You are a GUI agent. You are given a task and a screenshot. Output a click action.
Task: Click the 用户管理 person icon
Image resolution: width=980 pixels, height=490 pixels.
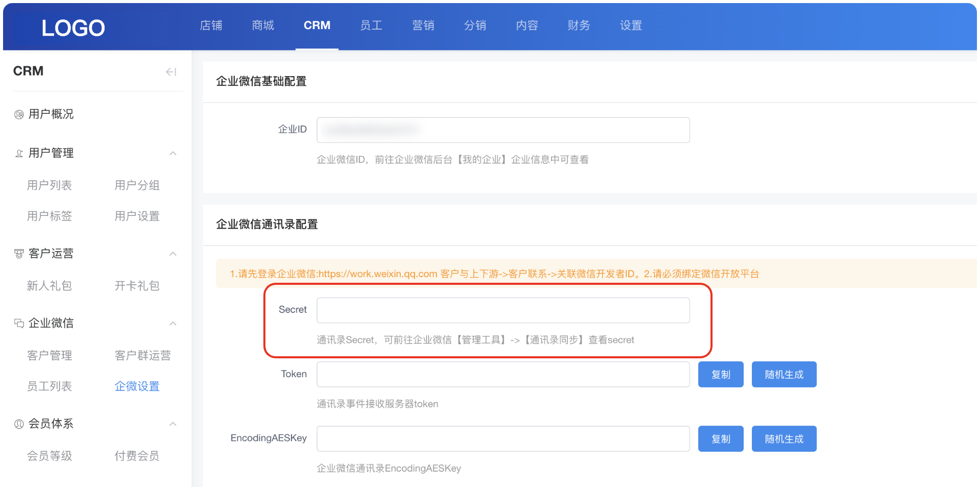pos(19,153)
